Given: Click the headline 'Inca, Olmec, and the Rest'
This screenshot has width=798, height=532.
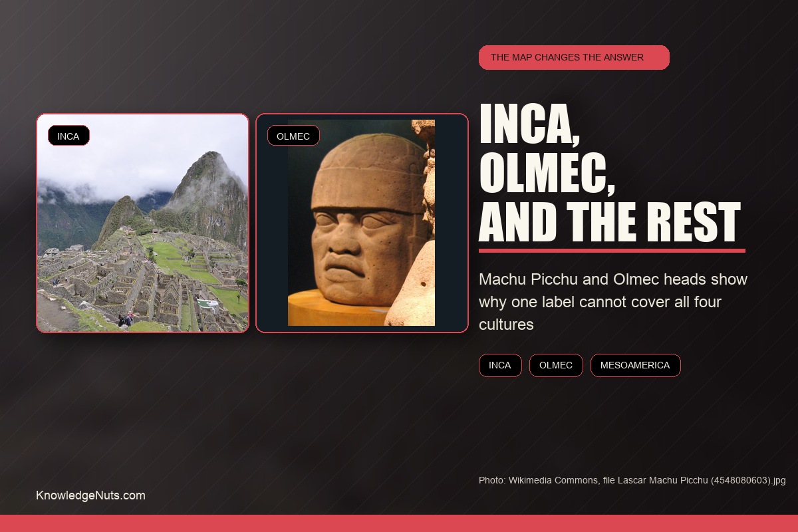Looking at the screenshot, I should [x=610, y=174].
